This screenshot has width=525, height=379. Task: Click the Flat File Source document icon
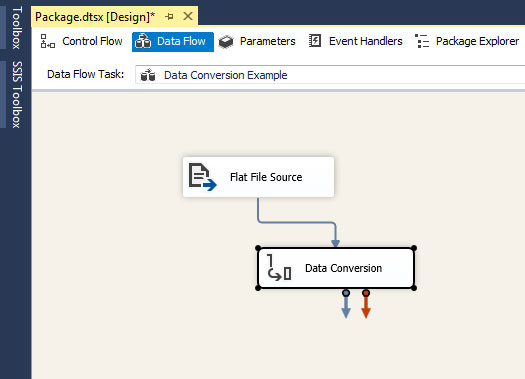click(202, 177)
